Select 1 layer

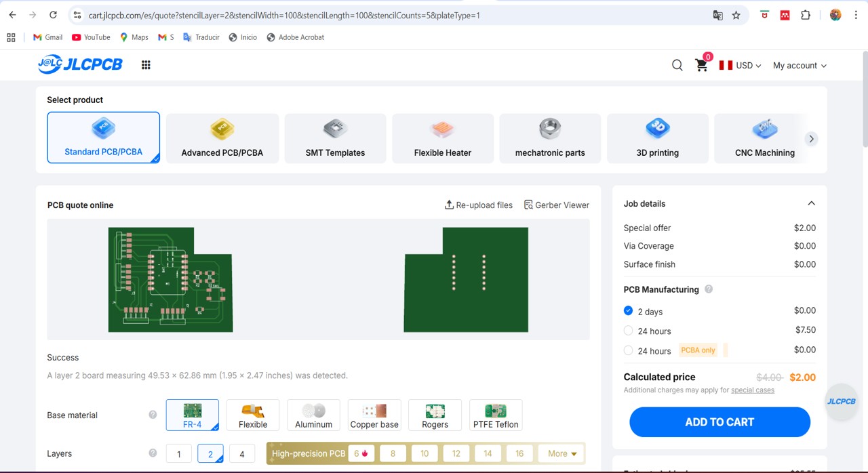(179, 453)
